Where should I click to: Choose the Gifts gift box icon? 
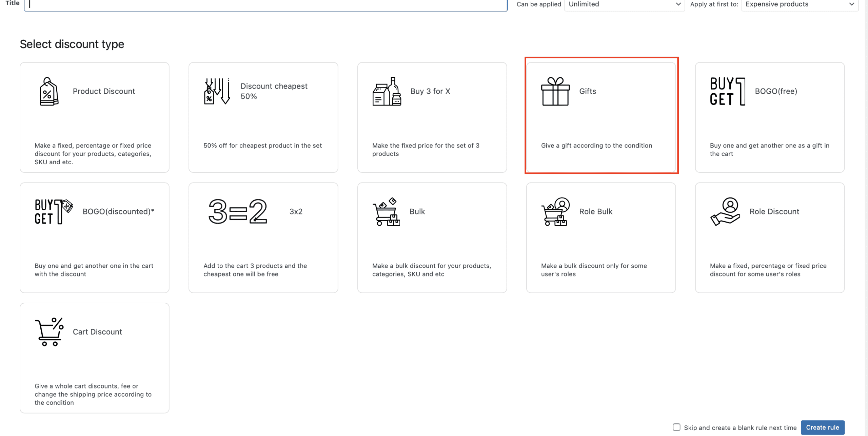[x=555, y=91]
